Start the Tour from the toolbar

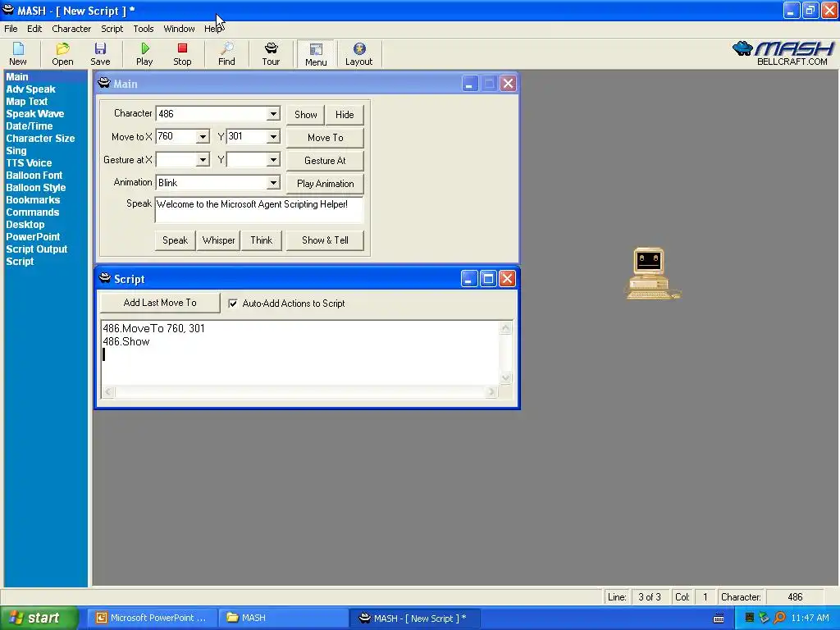pyautogui.click(x=271, y=54)
